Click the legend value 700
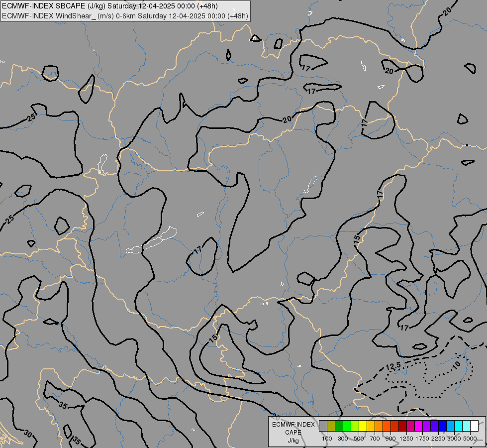The width and height of the screenshot is (487, 448). tap(375, 439)
